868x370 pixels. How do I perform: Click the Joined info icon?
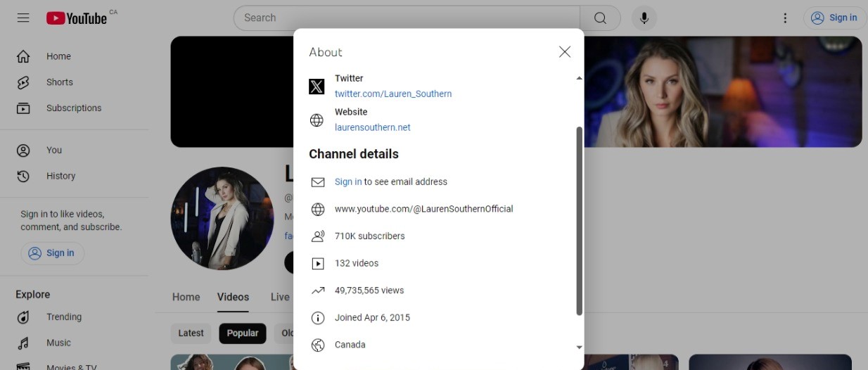point(318,318)
